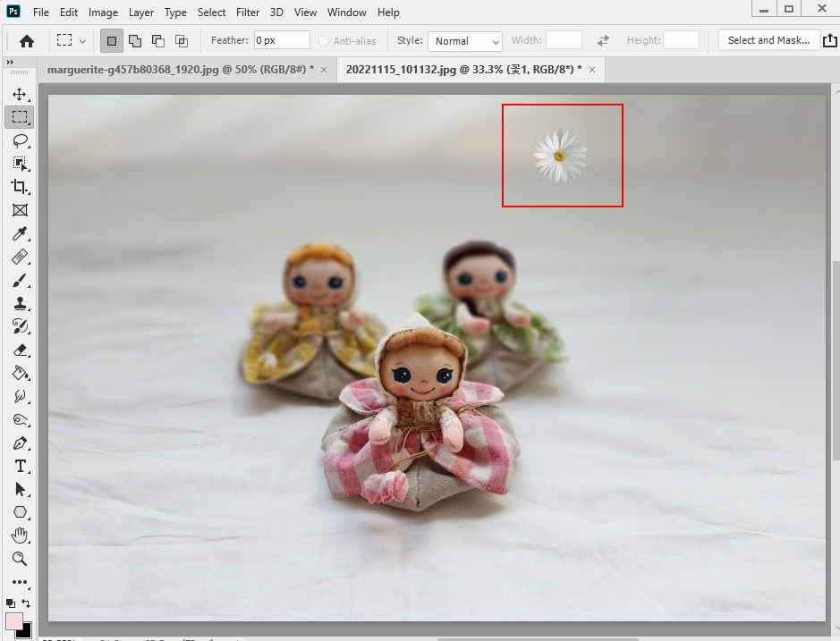The width and height of the screenshot is (840, 641).
Task: Open the File menu
Action: point(41,13)
